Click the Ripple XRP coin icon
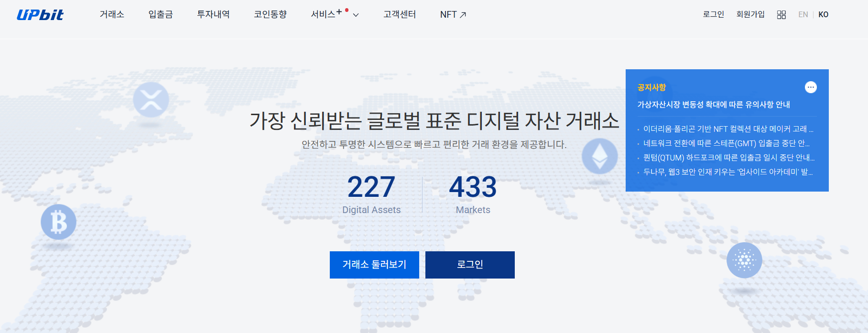The width and height of the screenshot is (868, 333). click(x=151, y=100)
